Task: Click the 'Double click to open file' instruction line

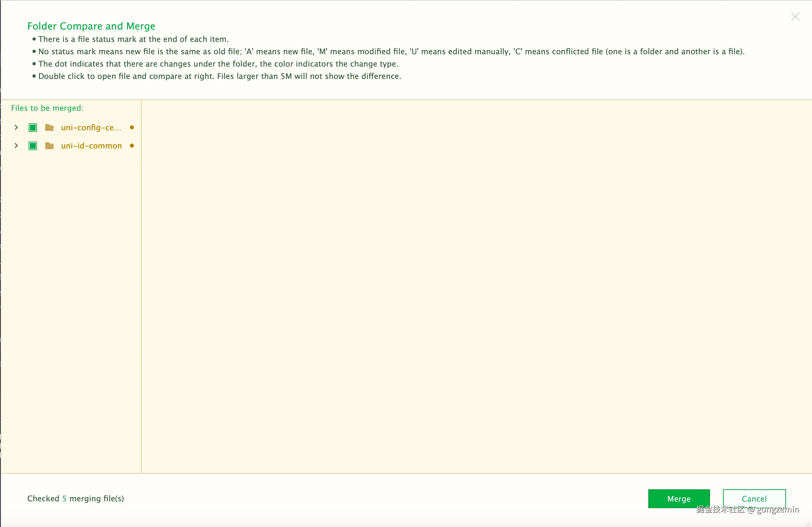Action: (219, 76)
